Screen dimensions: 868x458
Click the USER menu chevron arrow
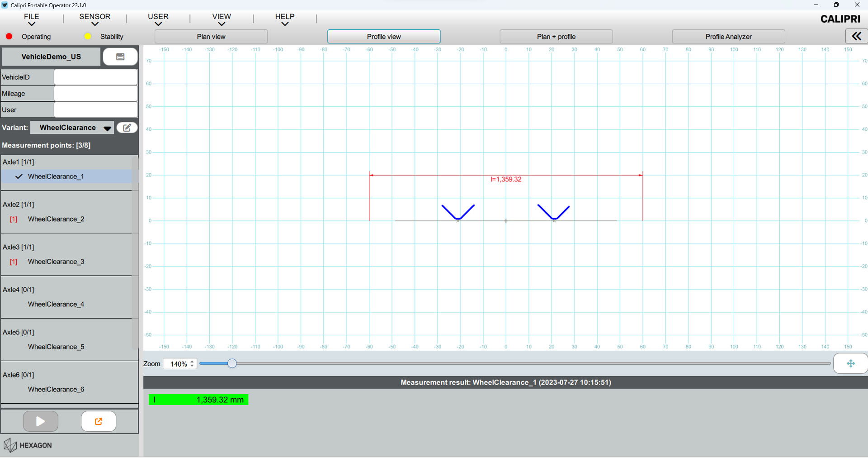coord(158,24)
